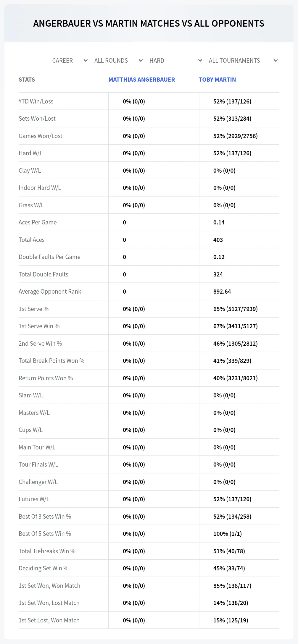Click the chevron arrow beside HARD
Viewport: 298px width, 644px height.
200,61
